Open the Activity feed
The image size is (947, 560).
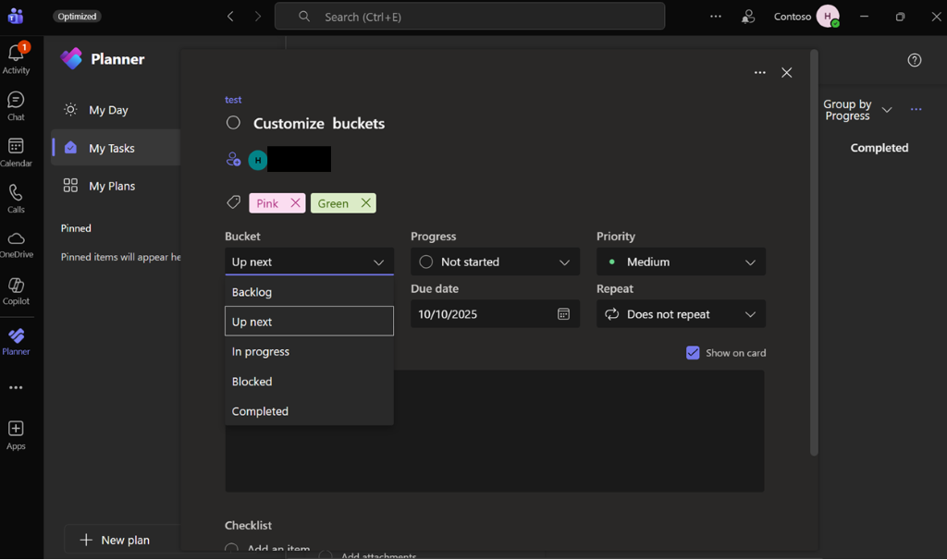click(x=16, y=58)
